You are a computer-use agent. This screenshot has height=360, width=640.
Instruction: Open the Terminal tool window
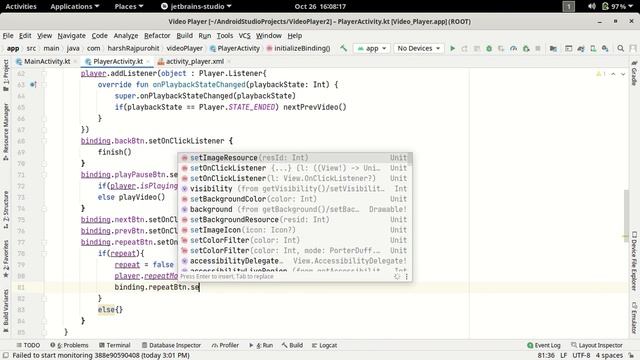(x=114, y=345)
